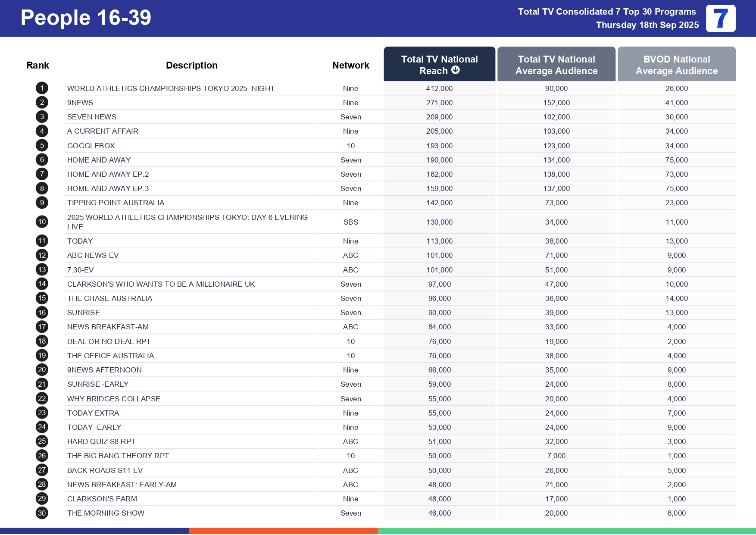Expand the Rank column header
The height and width of the screenshot is (535, 756).
pos(37,65)
